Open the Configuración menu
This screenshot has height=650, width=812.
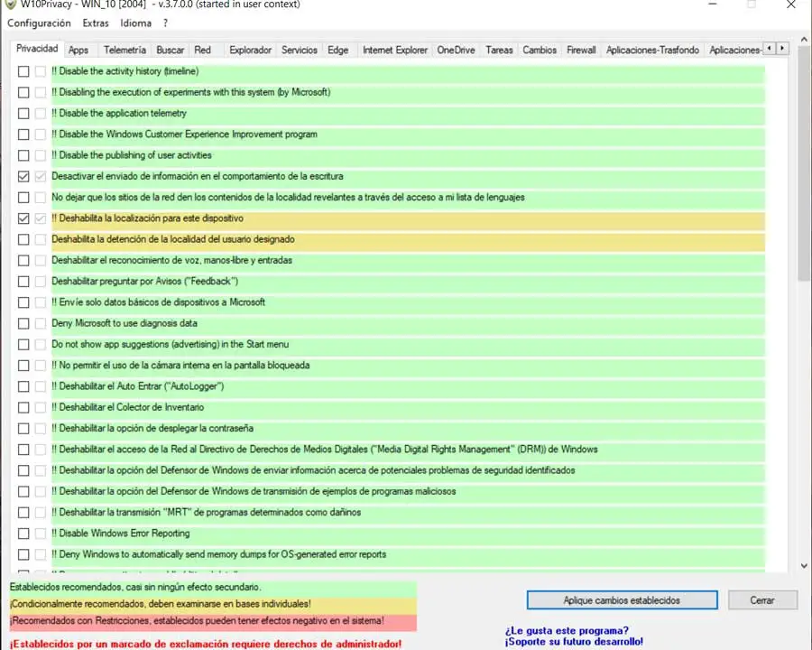pos(39,23)
